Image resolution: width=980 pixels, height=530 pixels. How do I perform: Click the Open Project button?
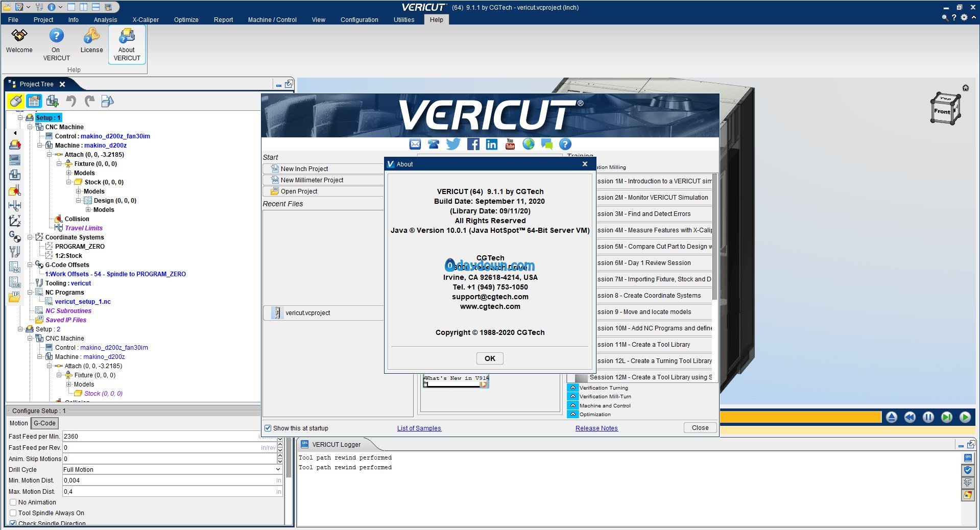(323, 191)
